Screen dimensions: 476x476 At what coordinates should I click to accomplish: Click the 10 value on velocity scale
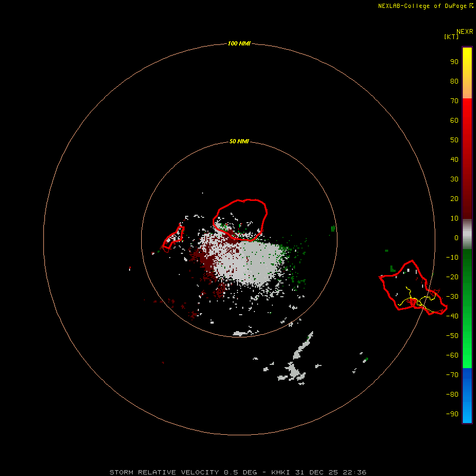pyautogui.click(x=454, y=218)
